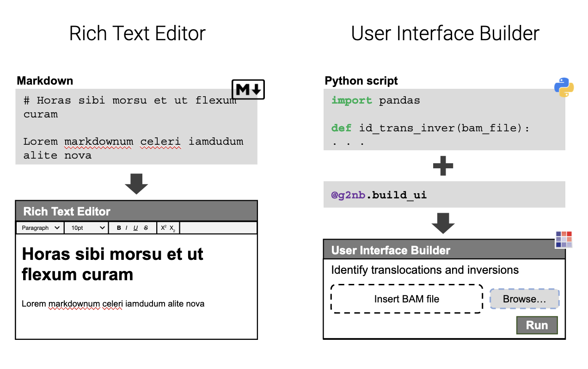Apply Subscript formatting
This screenshot has width=588, height=369.
point(172,228)
